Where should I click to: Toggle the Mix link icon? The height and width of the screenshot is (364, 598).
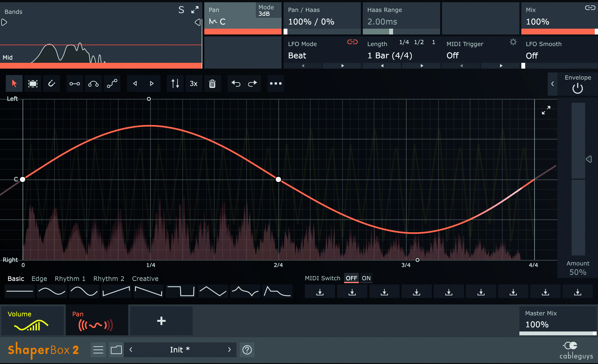point(590,8)
